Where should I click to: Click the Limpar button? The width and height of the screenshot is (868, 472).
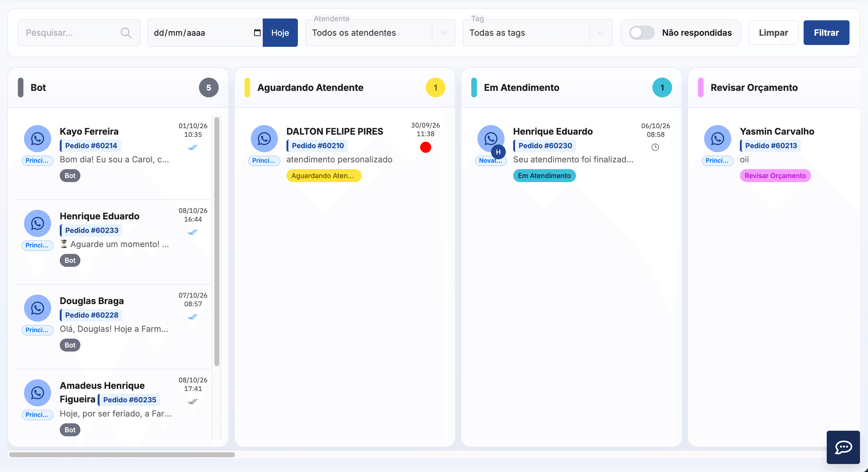pos(773,33)
